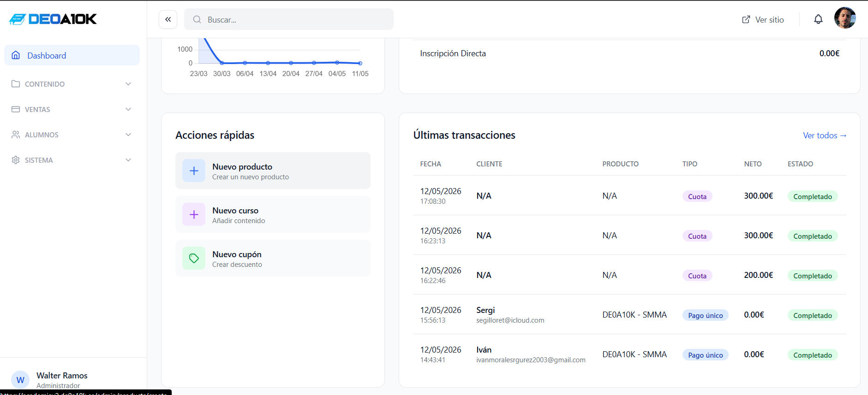Screen dimensions: 868x395
Task: Expand the ALUMNOS section chevron
Action: pyautogui.click(x=128, y=135)
